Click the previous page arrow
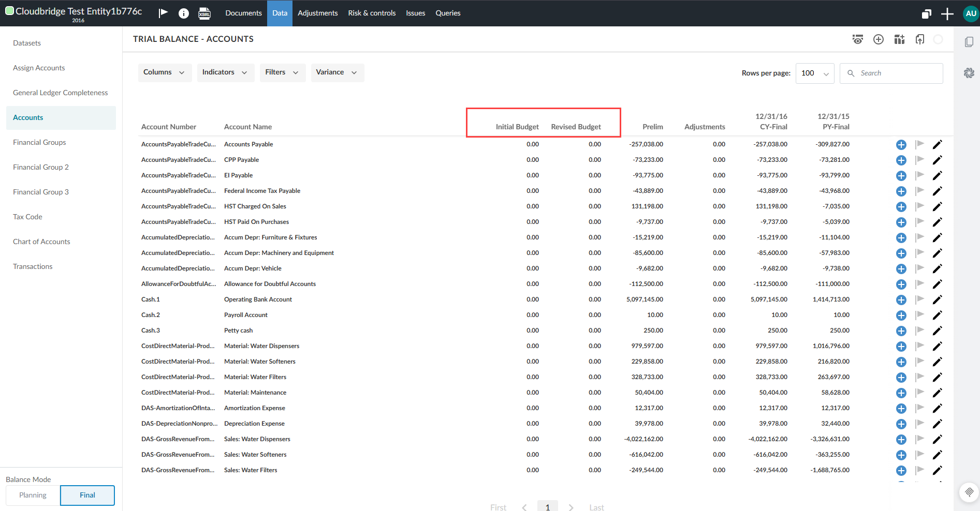 click(x=524, y=507)
